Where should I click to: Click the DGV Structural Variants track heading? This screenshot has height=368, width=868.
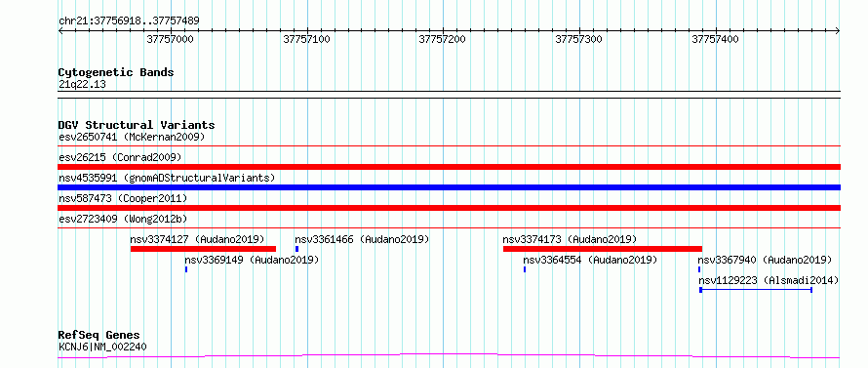(137, 125)
